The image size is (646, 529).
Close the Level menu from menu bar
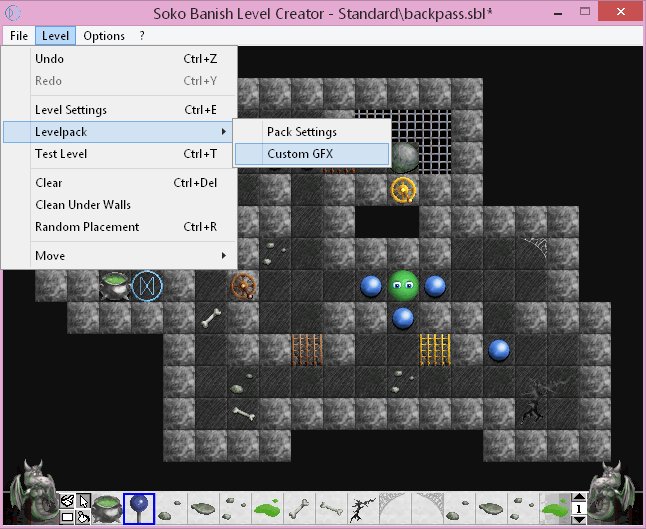tap(55, 36)
